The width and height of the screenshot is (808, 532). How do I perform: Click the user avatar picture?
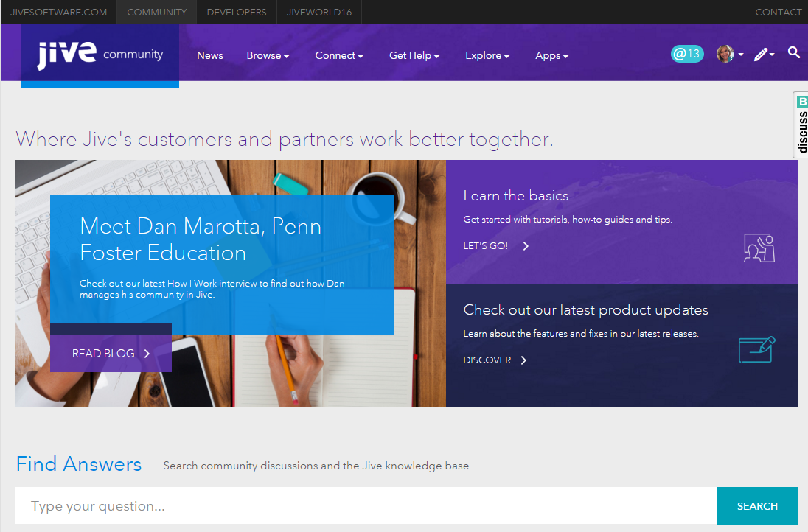coord(725,54)
